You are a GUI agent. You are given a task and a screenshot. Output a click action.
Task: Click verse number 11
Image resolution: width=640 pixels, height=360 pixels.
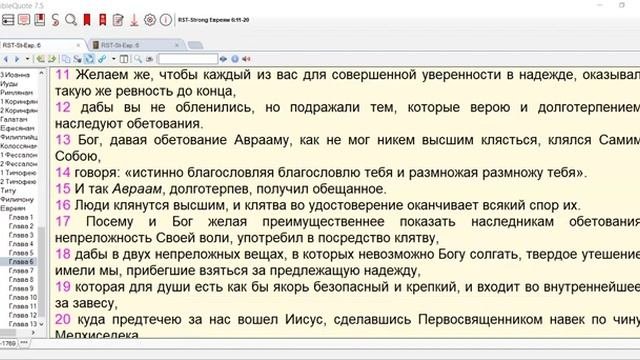point(62,75)
